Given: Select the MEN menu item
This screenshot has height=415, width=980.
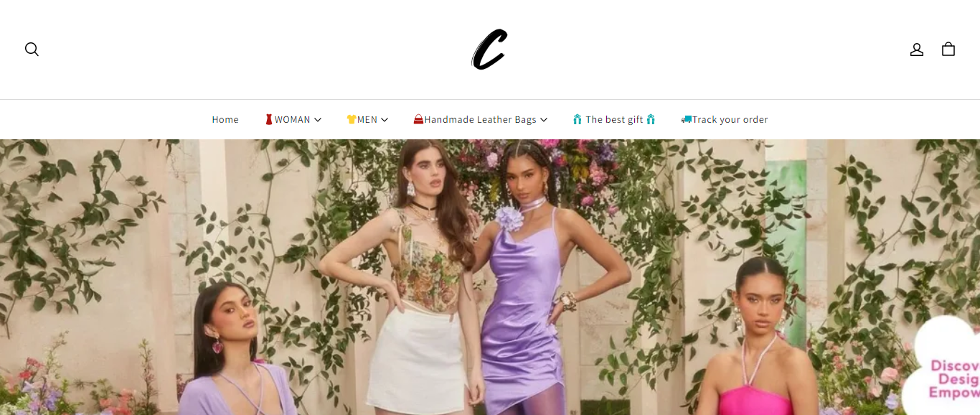Looking at the screenshot, I should 367,119.
